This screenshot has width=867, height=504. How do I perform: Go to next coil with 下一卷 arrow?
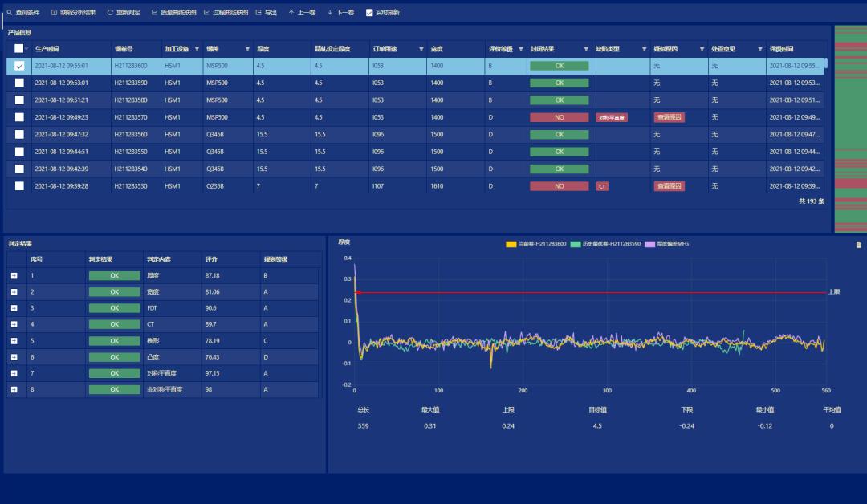click(x=330, y=13)
